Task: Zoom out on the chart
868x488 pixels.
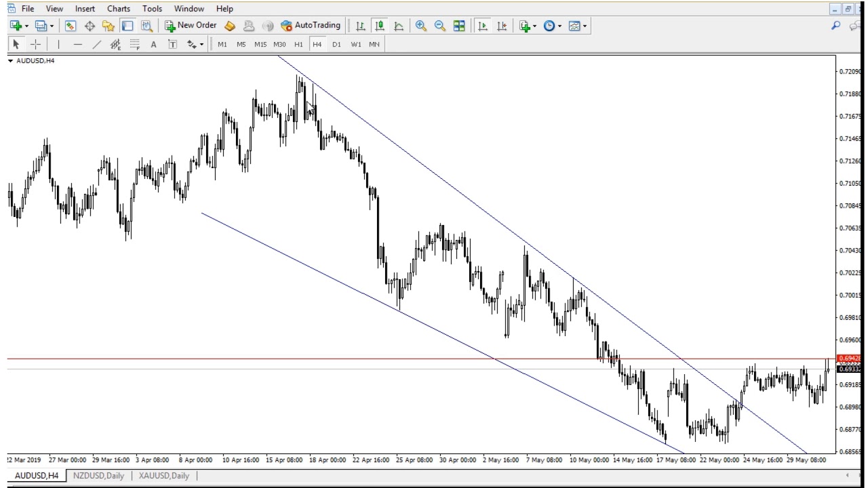Action: pyautogui.click(x=440, y=26)
